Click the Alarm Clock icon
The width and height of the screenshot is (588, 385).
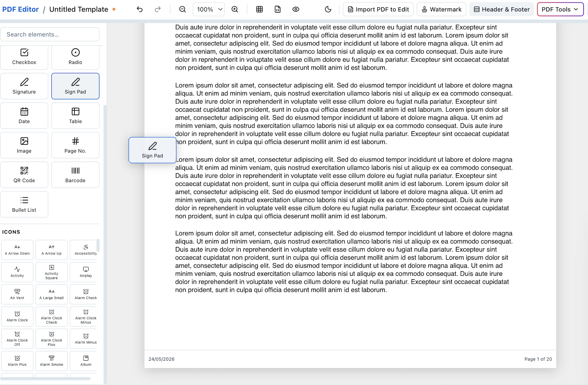pyautogui.click(x=17, y=316)
